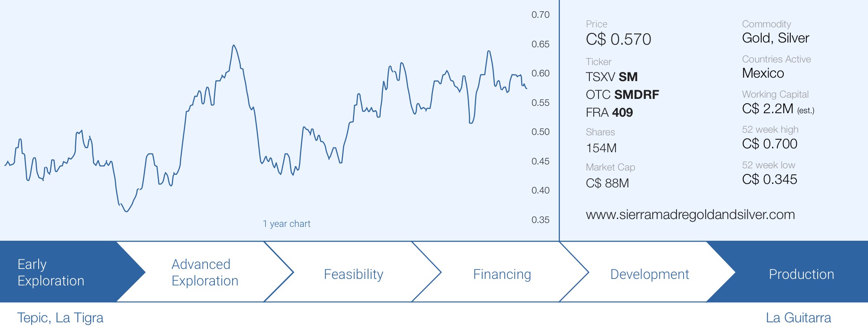Click the OTC SMDRF ticker
The height and width of the screenshot is (334, 868).
pos(622,95)
